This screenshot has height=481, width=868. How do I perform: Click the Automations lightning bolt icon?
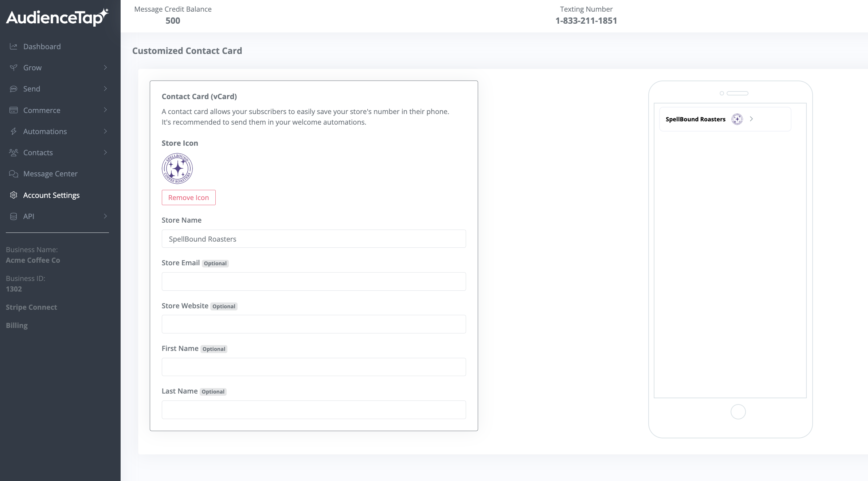coord(13,132)
